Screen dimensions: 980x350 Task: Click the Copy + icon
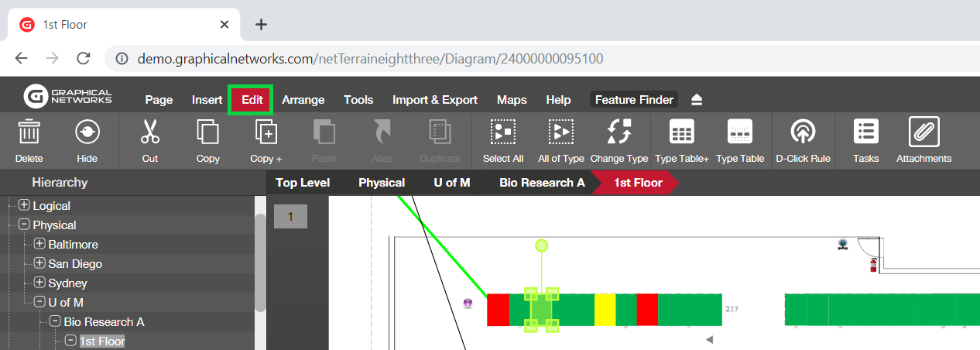[x=266, y=132]
